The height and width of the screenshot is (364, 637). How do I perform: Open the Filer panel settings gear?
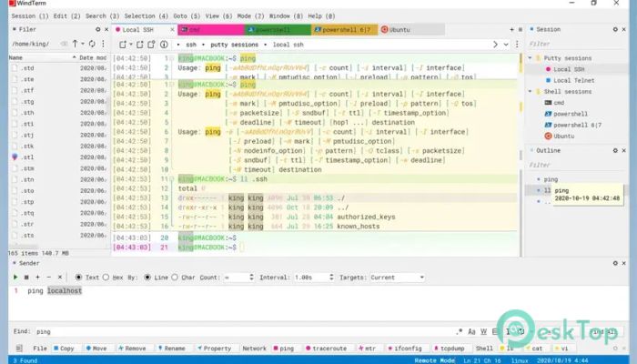[97, 29]
